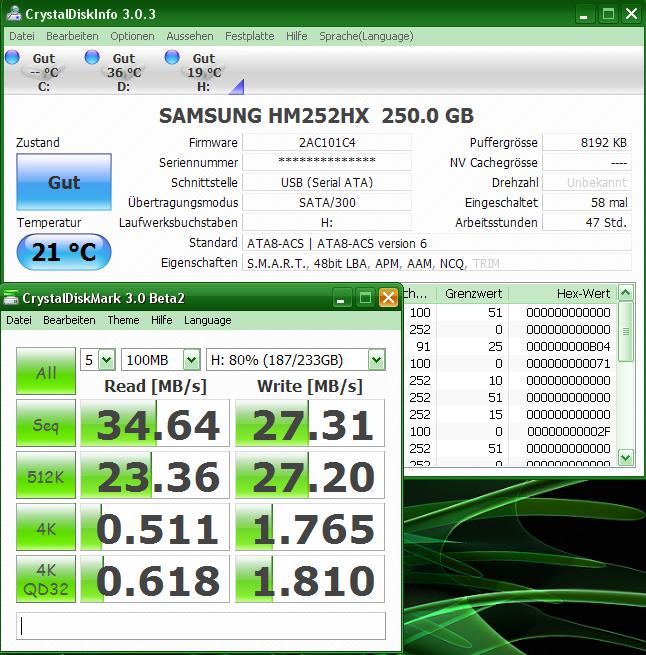The height and width of the screenshot is (655, 646).
Task: Click the Puffergrösse value 8192 KB
Action: tap(587, 142)
